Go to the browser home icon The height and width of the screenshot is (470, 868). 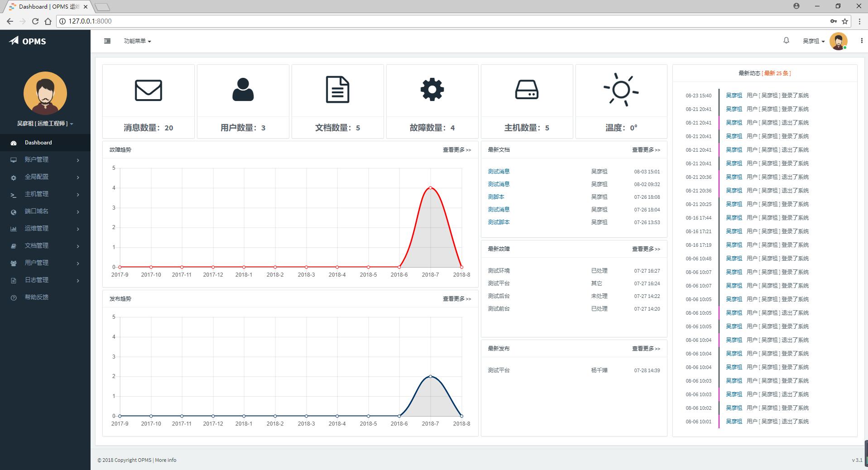click(48, 21)
